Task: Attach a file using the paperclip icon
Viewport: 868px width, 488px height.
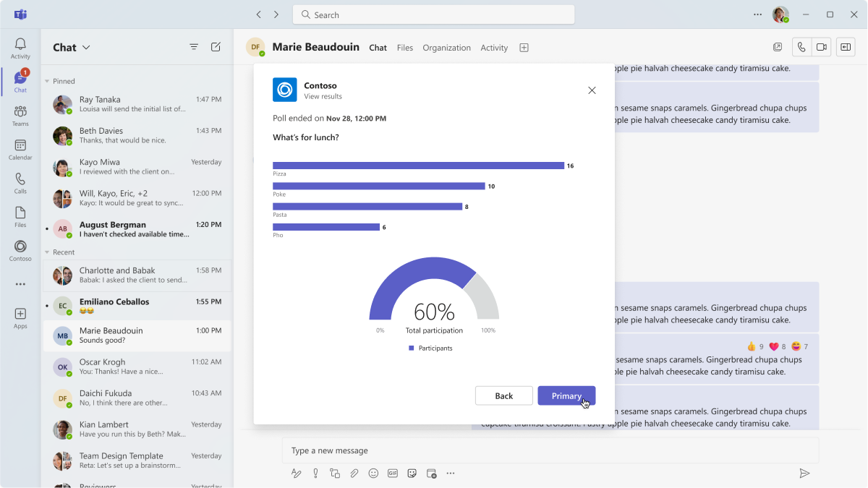Action: click(x=354, y=474)
